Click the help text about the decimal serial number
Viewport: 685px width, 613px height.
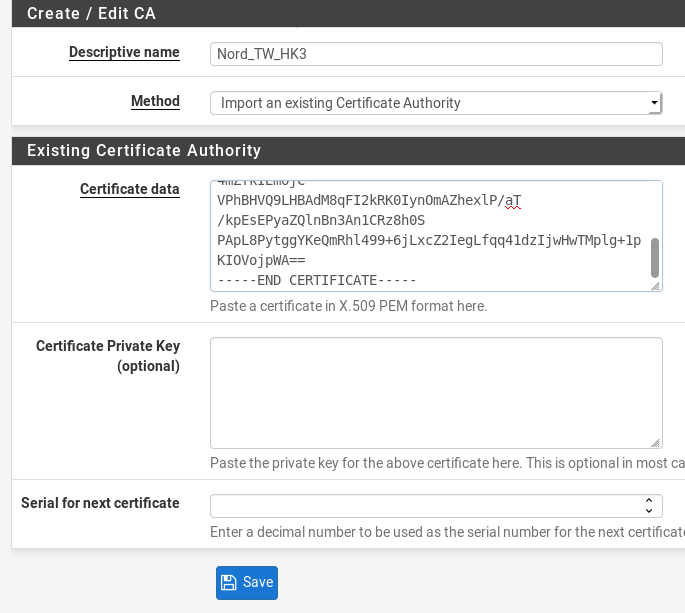(x=447, y=532)
